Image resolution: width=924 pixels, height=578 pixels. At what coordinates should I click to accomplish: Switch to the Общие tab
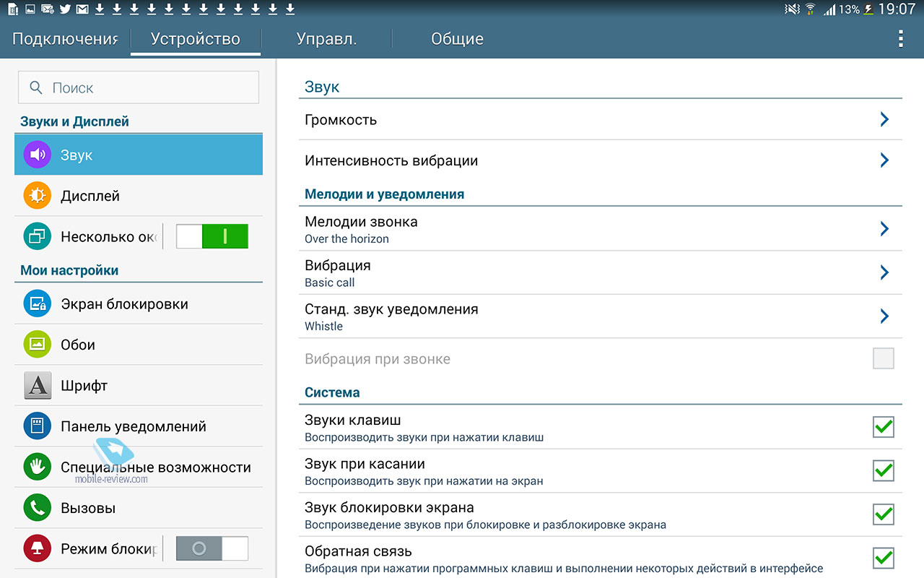[x=457, y=39]
